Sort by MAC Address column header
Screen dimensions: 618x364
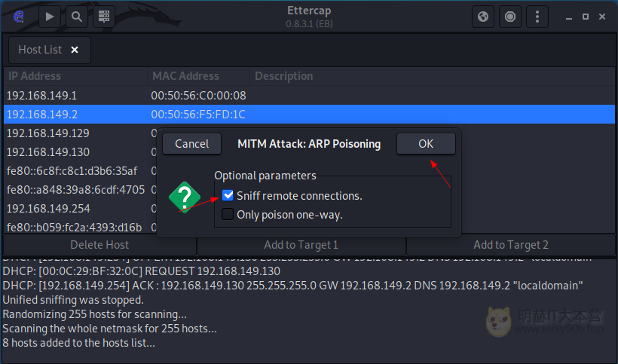(199, 76)
